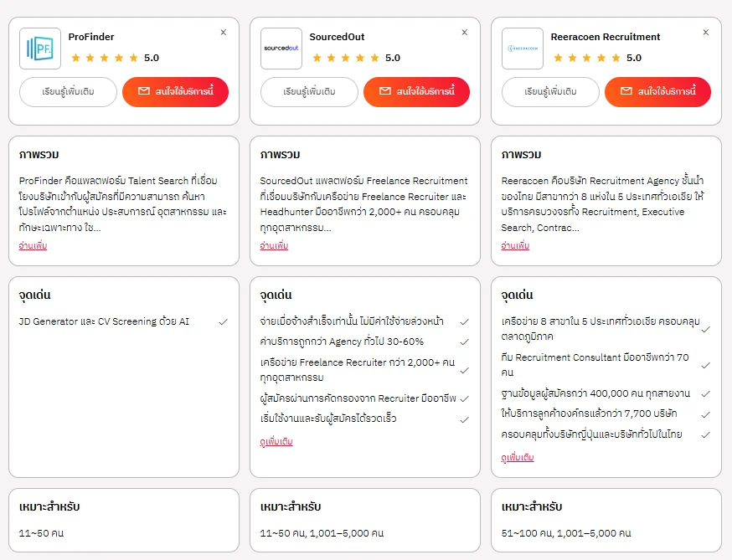Click the red สนใจใช้บริการนี้ button for ProFinder
732x560 pixels.
coord(176,92)
